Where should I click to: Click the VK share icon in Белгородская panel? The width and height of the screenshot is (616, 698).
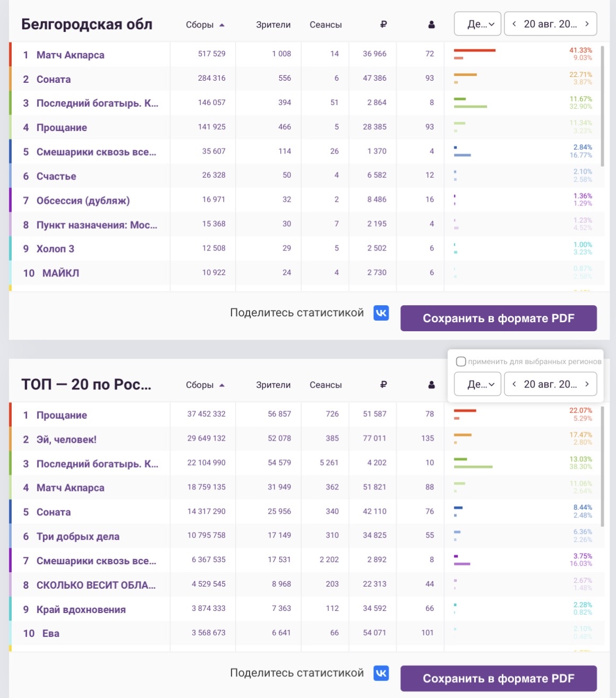tap(381, 313)
